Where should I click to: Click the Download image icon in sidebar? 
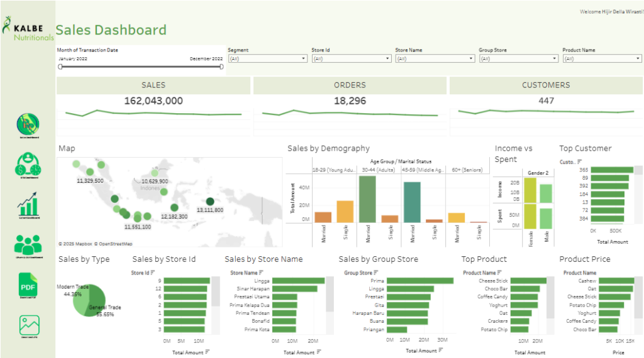click(29, 325)
